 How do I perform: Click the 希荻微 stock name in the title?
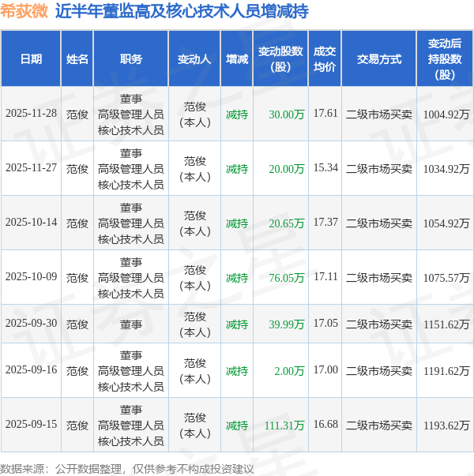pyautogui.click(x=24, y=10)
